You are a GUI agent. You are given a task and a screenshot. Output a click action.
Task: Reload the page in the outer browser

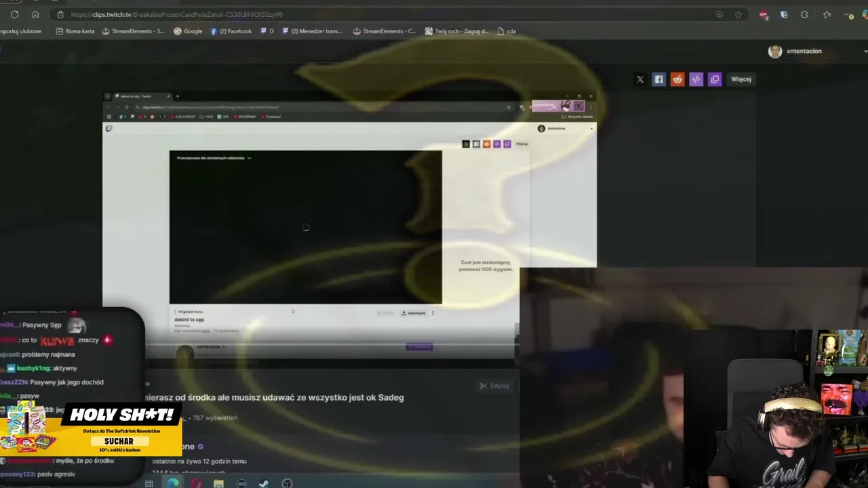coord(14,14)
